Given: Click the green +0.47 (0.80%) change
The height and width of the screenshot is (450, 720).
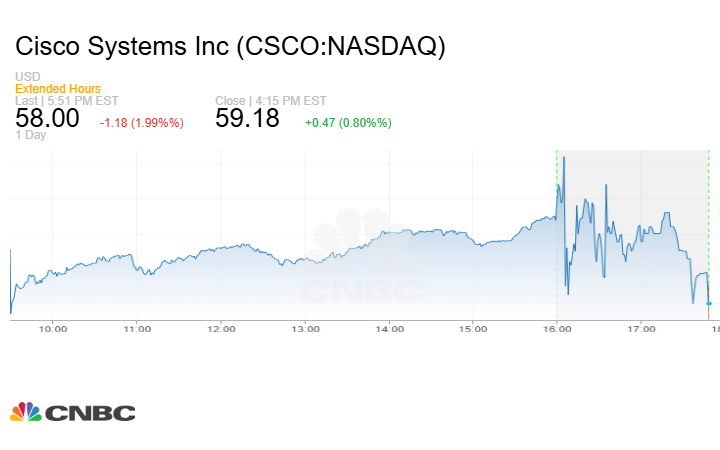Looking at the screenshot, I should pos(349,122).
